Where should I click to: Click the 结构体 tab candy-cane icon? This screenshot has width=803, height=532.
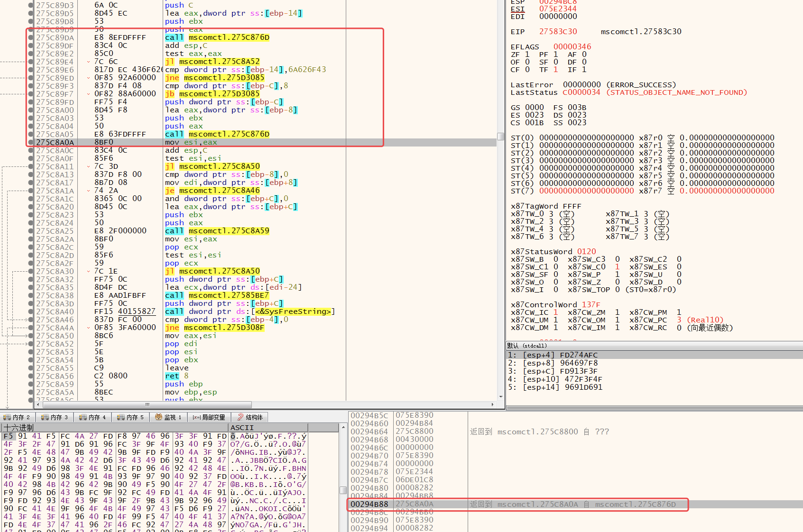tap(240, 417)
